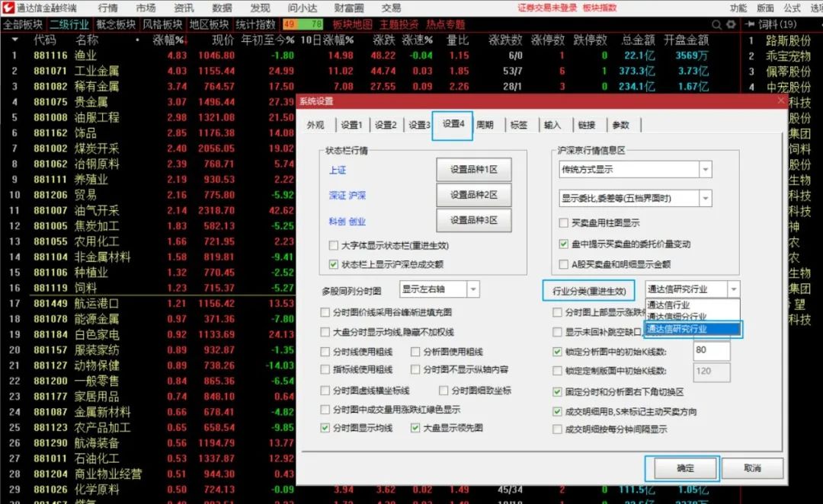Enable 分时图价线采用谷峰渐进填充图 checkbox
This screenshot has width=823, height=504.
pyautogui.click(x=325, y=312)
